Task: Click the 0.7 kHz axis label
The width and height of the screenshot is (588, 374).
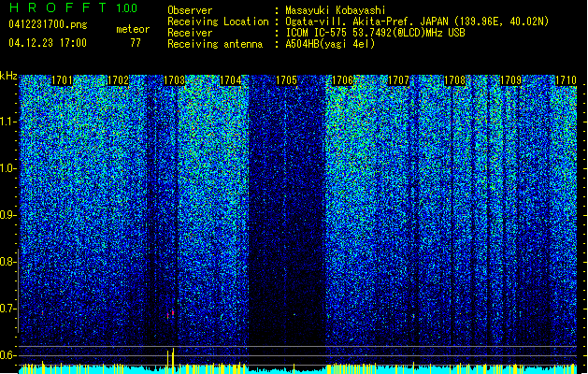Action: (x=8, y=309)
